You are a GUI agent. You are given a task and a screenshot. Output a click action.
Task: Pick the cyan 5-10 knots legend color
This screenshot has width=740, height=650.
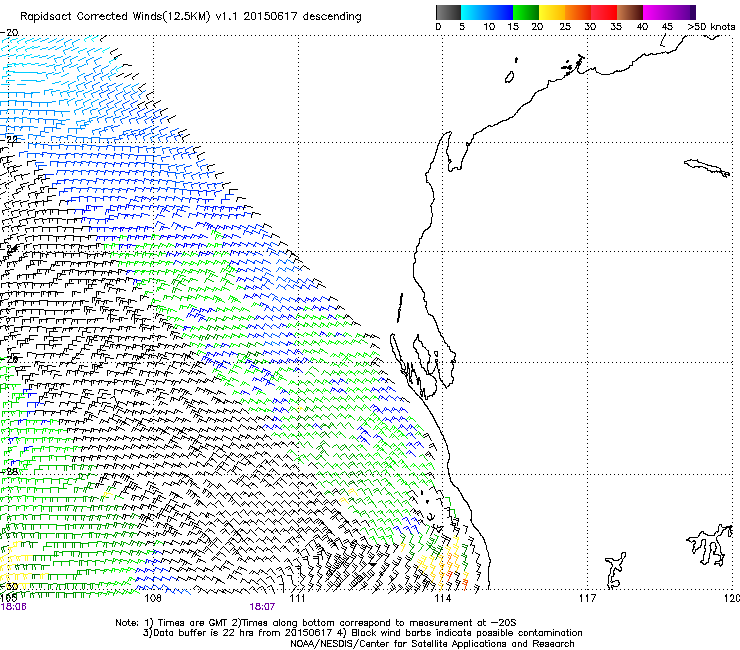point(474,12)
